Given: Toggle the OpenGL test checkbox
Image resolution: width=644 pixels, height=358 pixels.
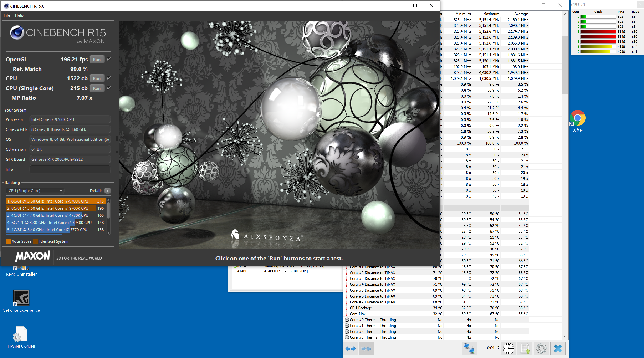Looking at the screenshot, I should pos(109,59).
